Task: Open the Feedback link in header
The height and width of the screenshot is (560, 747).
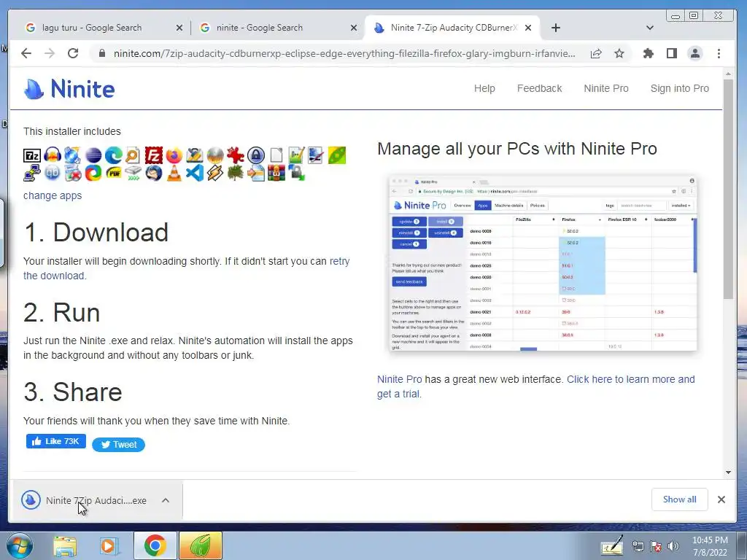Action: (x=539, y=88)
